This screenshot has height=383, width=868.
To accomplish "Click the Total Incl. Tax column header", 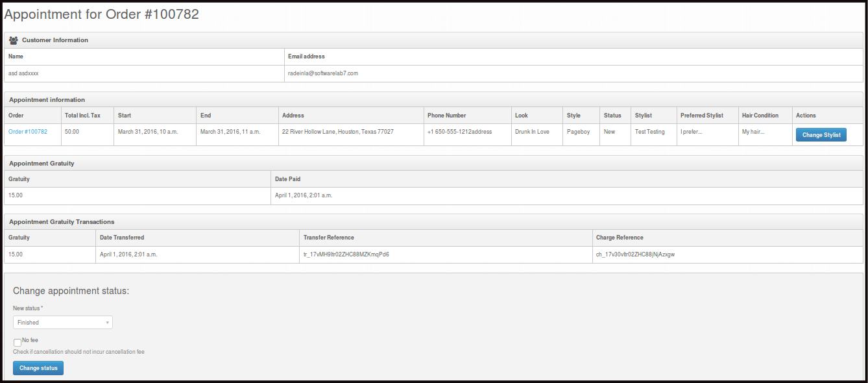I will tap(82, 116).
